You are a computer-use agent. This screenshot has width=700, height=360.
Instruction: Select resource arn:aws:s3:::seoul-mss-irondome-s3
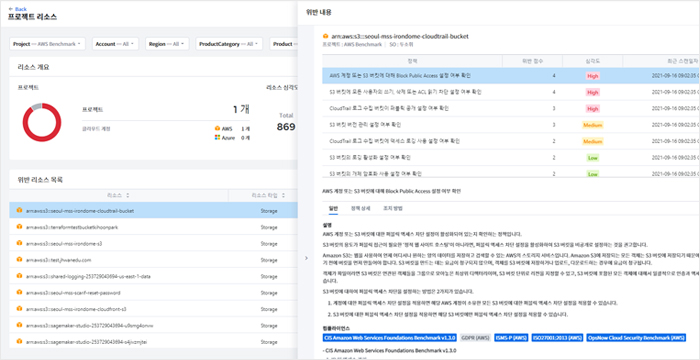point(64,243)
